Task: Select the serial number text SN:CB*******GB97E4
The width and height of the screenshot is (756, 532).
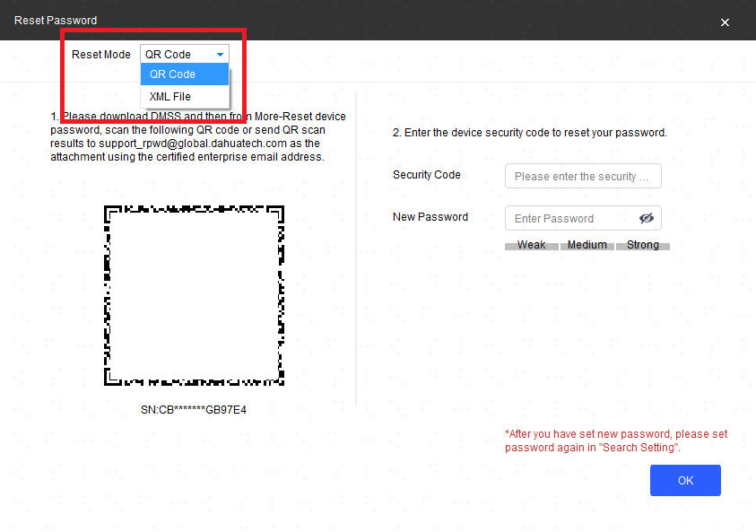Action: tap(194, 410)
